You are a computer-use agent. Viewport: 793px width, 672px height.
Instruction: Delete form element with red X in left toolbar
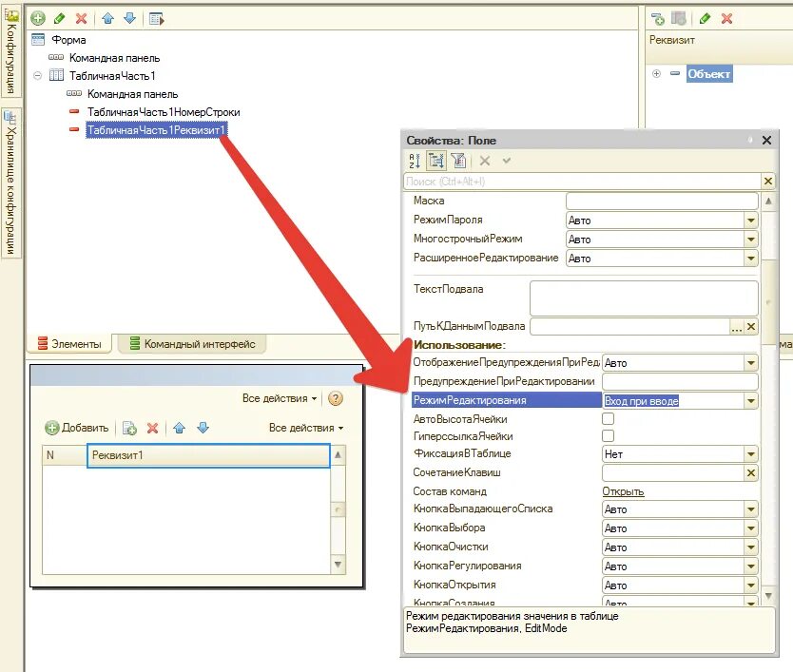point(81,19)
